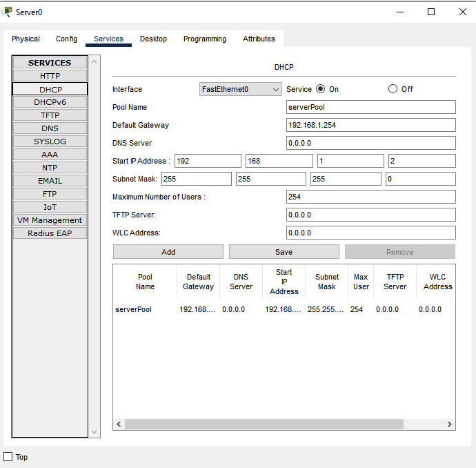The image size is (476, 468).
Task: Click the Maximum Number of Users field
Action: 370,197
